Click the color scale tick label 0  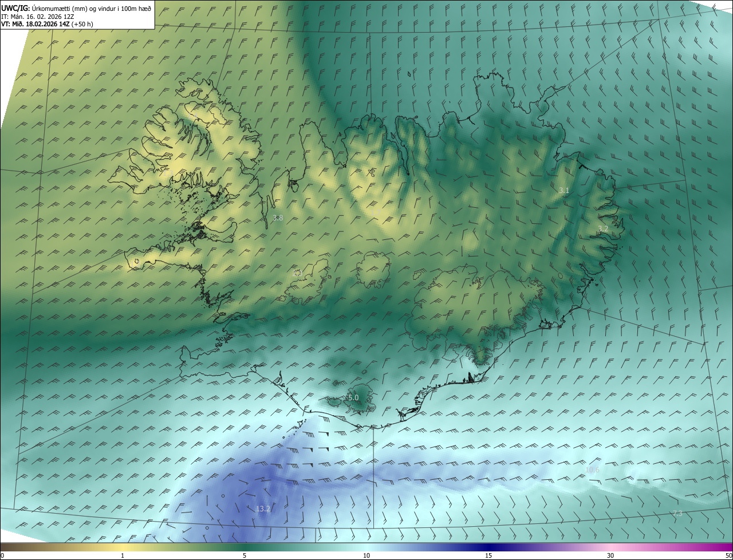click(2, 555)
